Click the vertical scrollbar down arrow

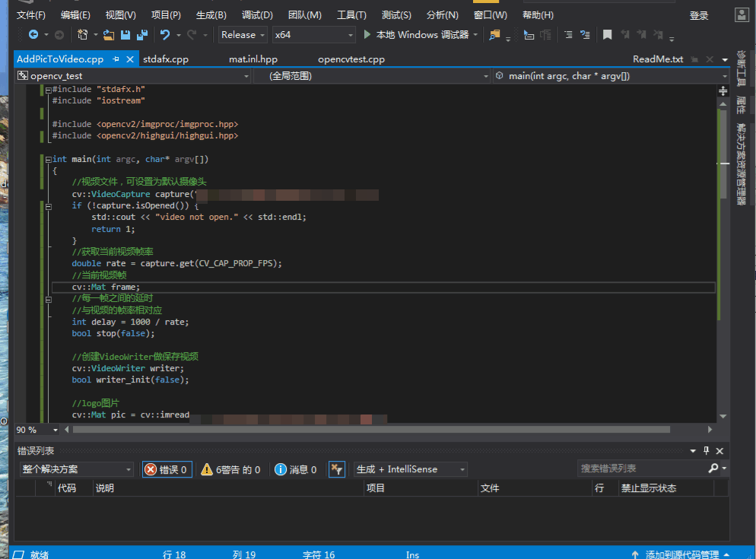[x=723, y=416]
